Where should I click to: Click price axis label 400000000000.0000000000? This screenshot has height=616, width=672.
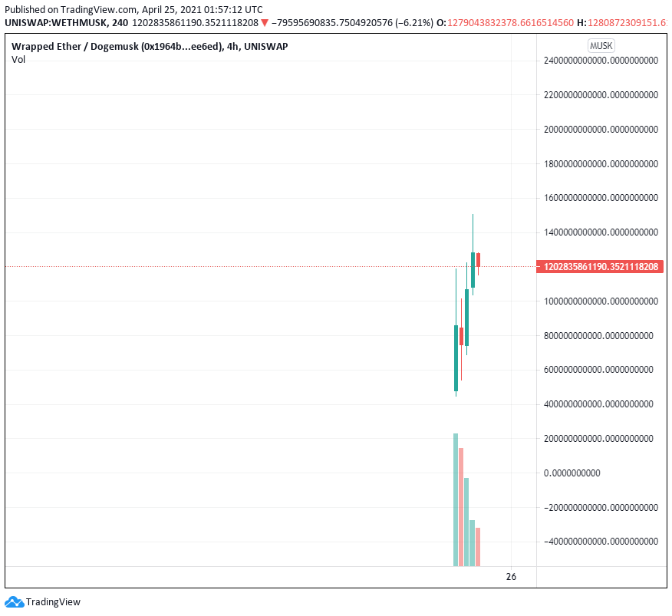click(598, 404)
